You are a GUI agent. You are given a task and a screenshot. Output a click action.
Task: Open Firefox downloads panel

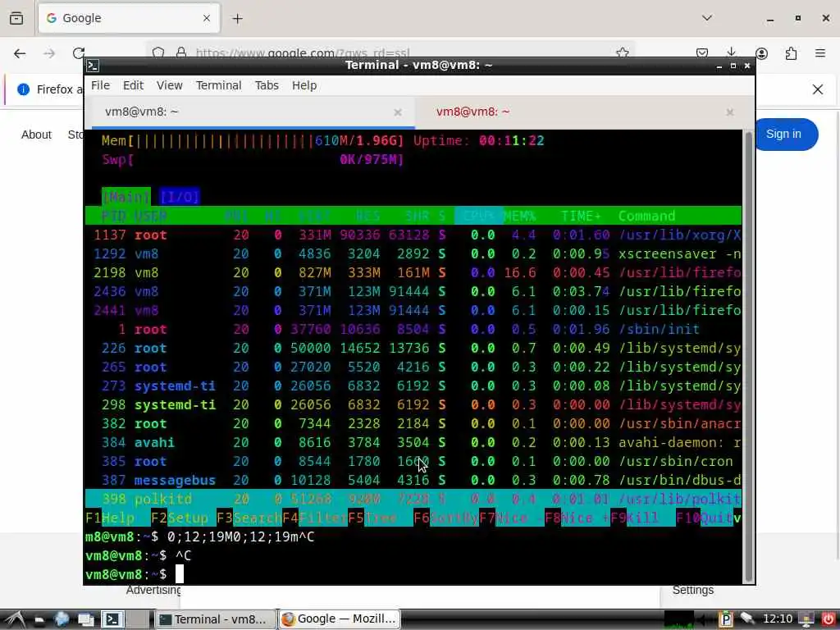pyautogui.click(x=731, y=52)
